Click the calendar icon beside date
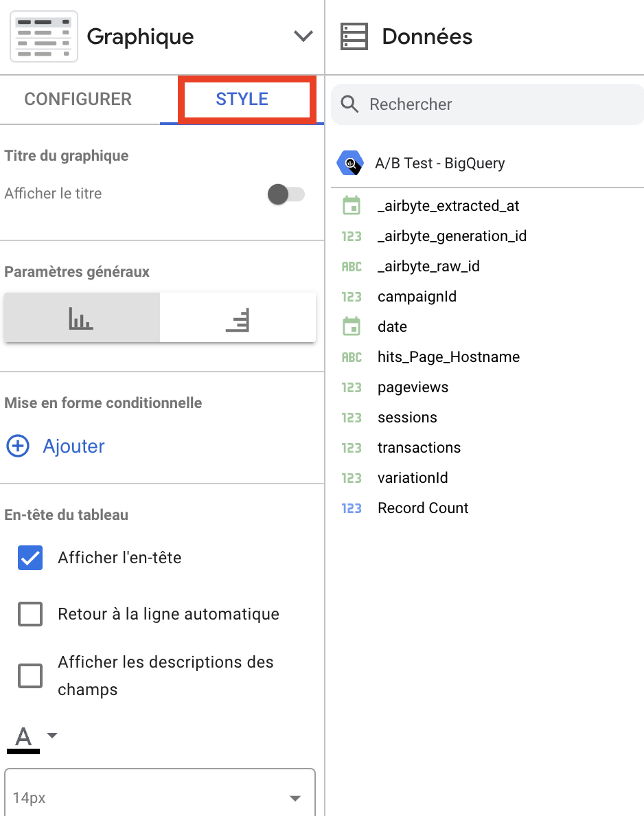Viewport: 644px width, 816px height. coord(352,326)
